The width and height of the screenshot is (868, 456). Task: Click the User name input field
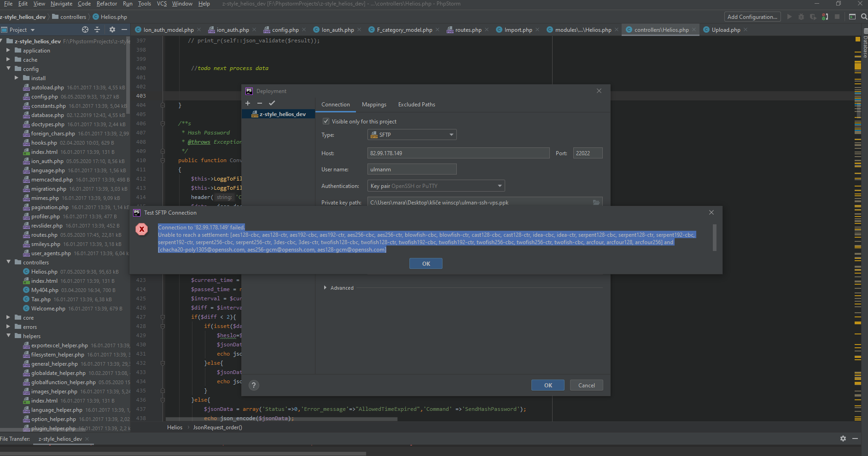coord(412,170)
